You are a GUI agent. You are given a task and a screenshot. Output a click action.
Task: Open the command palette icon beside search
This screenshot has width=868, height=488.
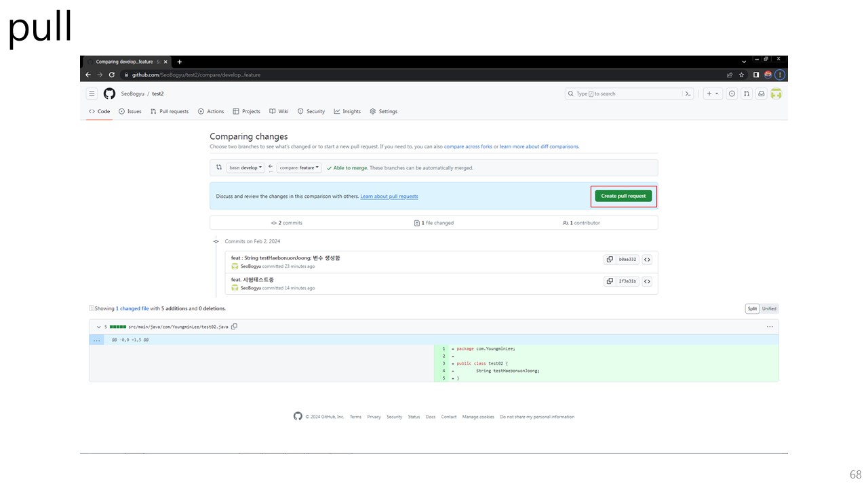688,94
